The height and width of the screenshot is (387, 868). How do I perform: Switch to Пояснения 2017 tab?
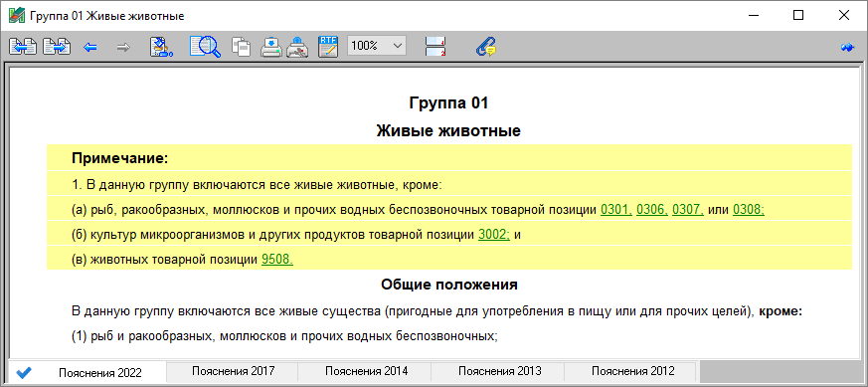[x=233, y=370]
